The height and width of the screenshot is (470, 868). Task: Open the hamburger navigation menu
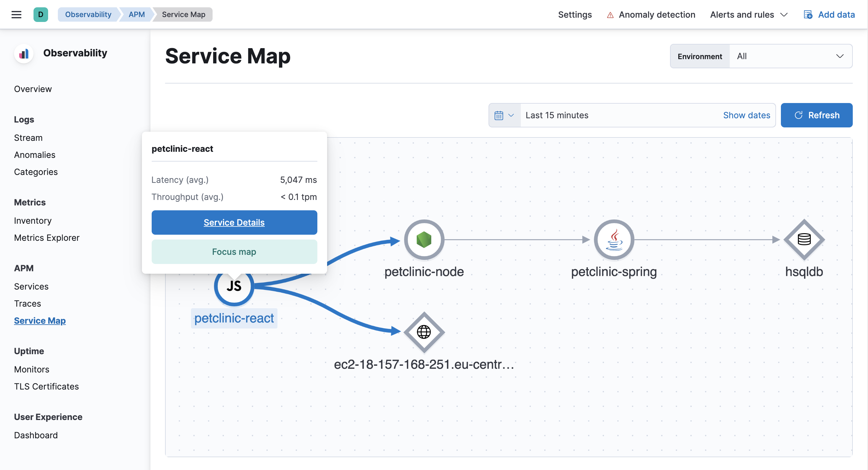[16, 15]
